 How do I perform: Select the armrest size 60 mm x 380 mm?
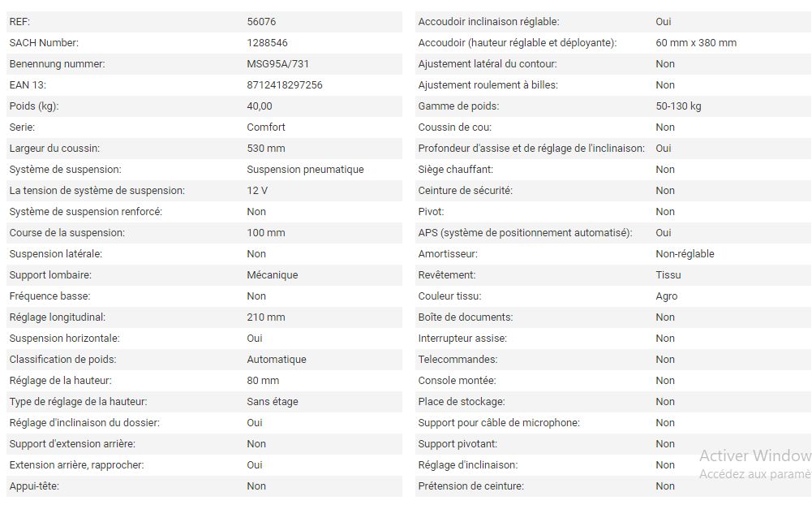(696, 43)
